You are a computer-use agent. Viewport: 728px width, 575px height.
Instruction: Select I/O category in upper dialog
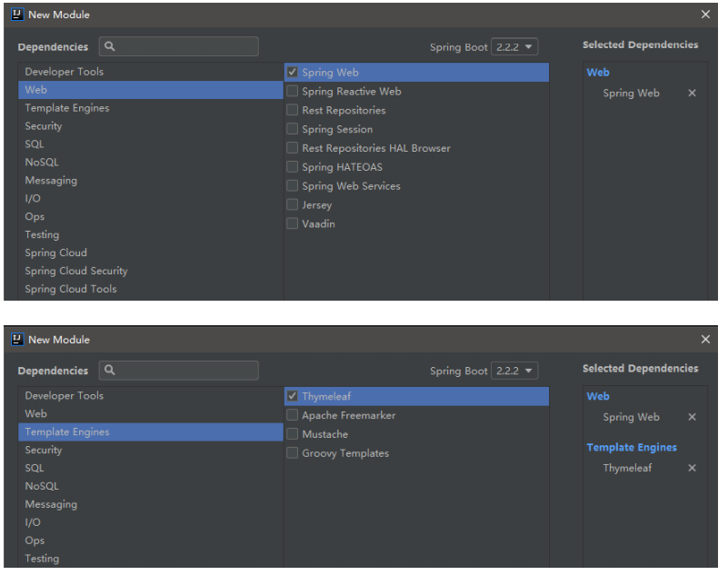click(x=151, y=198)
